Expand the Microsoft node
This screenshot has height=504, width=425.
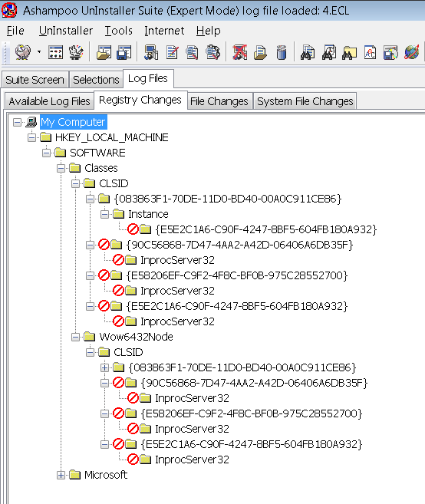point(61,475)
